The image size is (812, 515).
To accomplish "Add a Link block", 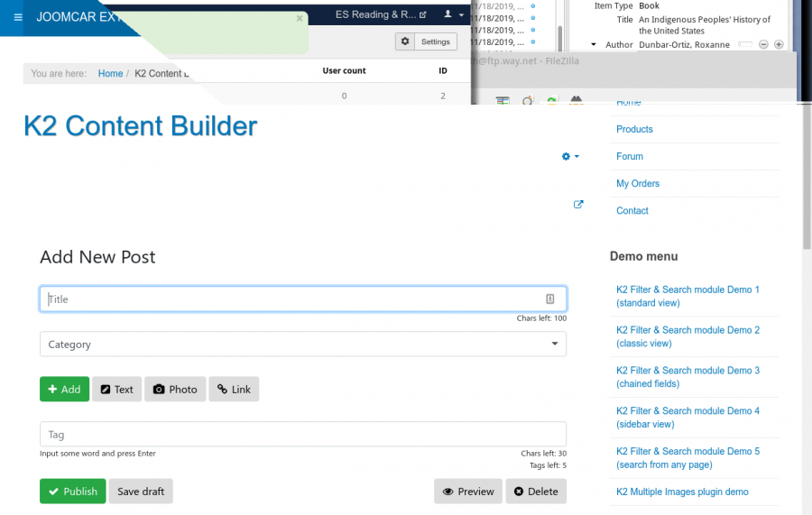I will [x=234, y=390].
